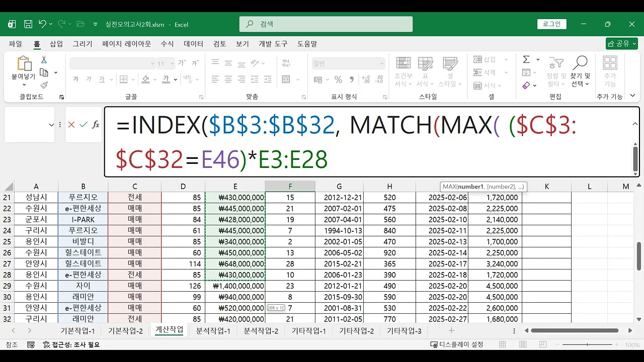Image resolution: width=644 pixels, height=362 pixels.
Task: Switch to the 데이터 ribbon tab
Action: coord(194,44)
